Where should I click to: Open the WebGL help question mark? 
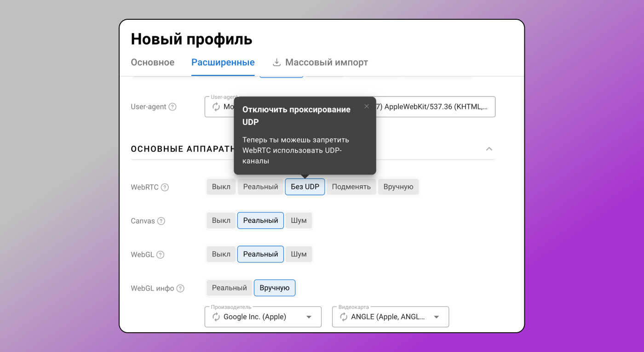160,254
